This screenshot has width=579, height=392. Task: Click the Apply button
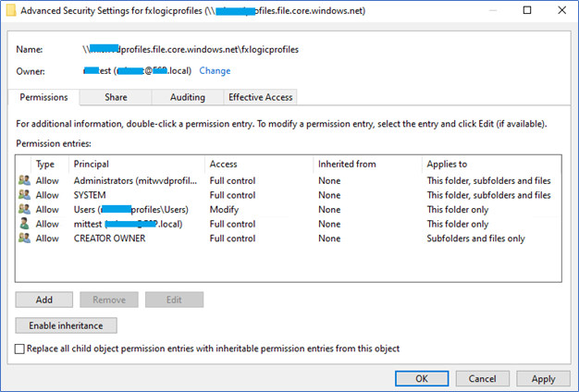coord(543,378)
